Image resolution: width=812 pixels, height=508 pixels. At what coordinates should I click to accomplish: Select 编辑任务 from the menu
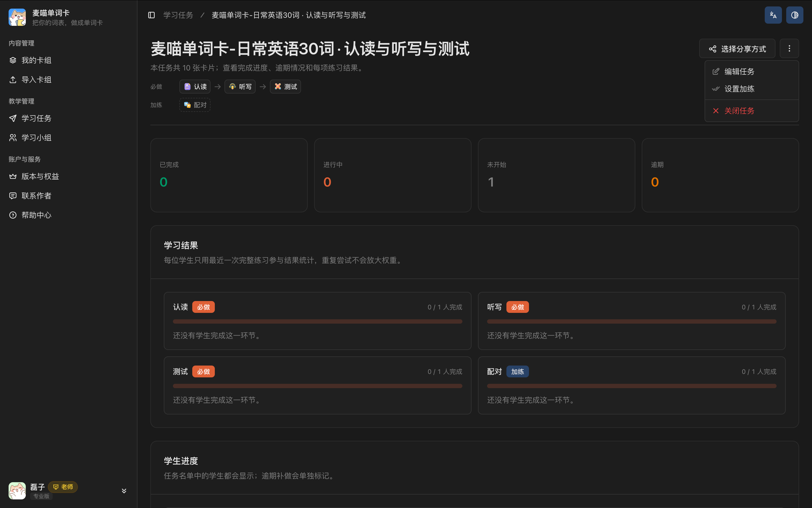(x=752, y=71)
